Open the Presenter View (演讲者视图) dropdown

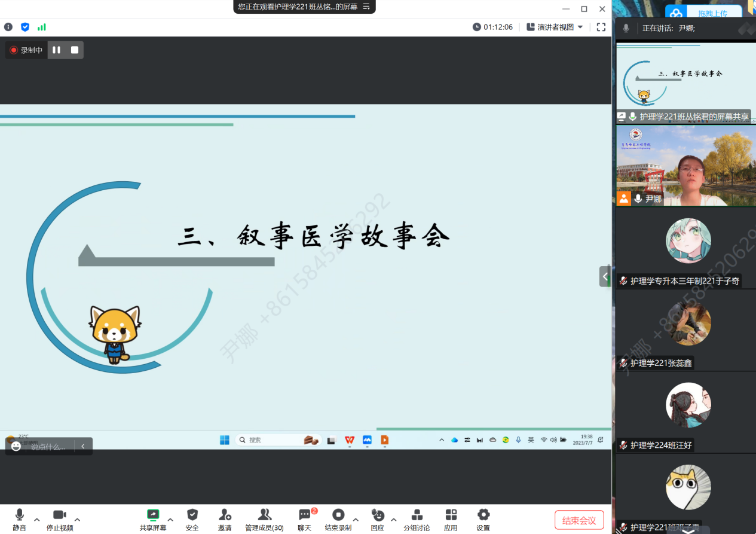(555, 27)
